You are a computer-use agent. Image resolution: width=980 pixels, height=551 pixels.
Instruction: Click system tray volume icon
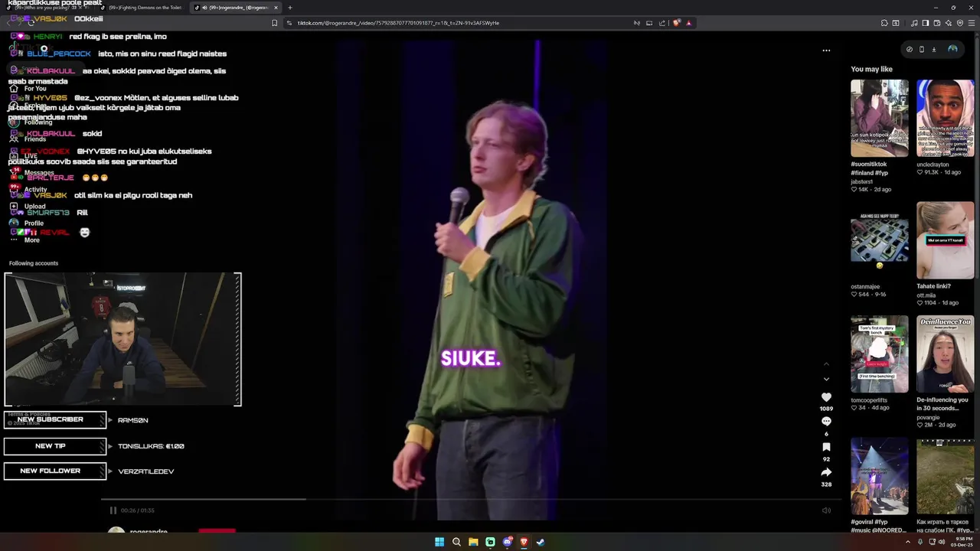[941, 542]
